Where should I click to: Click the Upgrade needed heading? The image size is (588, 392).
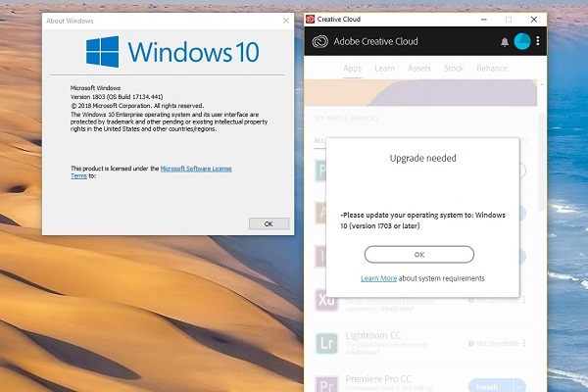[x=422, y=159]
